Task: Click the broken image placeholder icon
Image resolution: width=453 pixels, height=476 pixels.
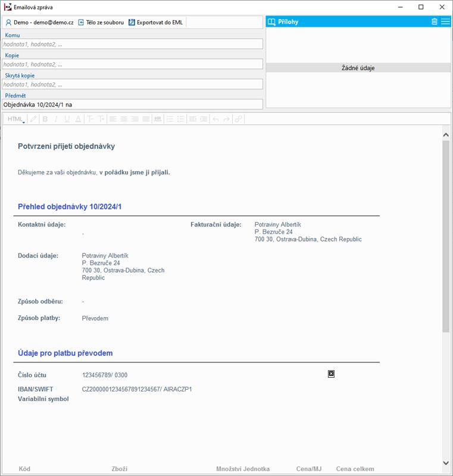Action: point(331,374)
